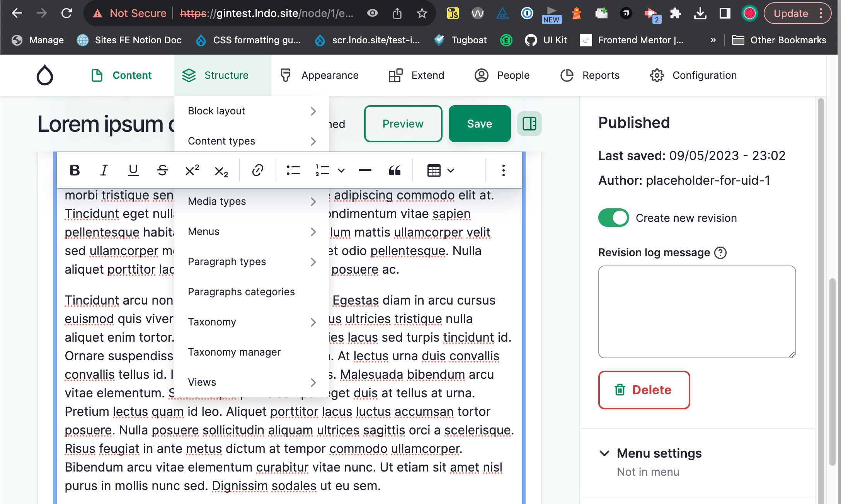Enable the Create new revision toggle
This screenshot has height=504, width=841.
(x=613, y=218)
